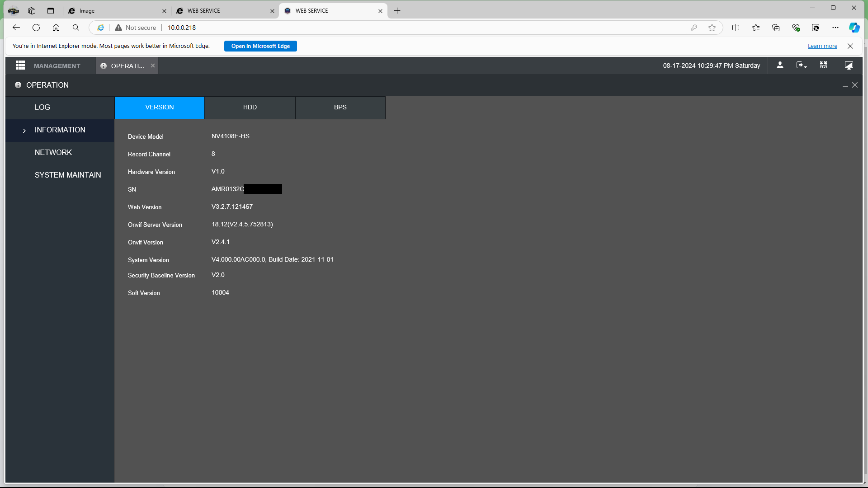Click the browser search magnifier icon

pos(76,28)
